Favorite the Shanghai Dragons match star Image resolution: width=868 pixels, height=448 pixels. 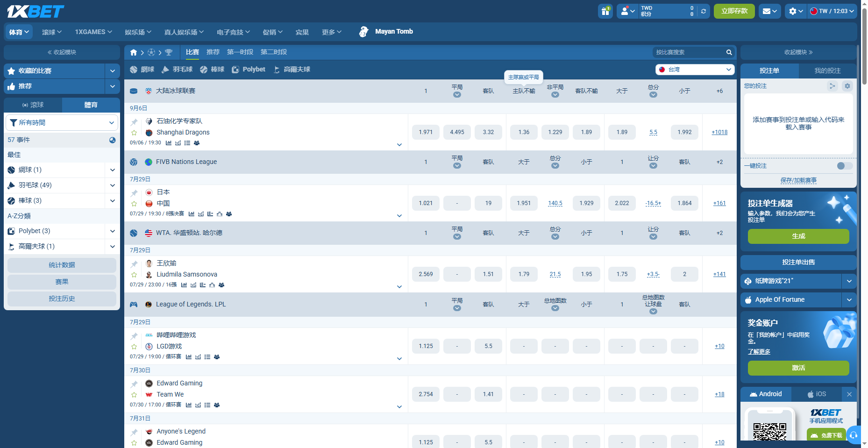pyautogui.click(x=134, y=133)
